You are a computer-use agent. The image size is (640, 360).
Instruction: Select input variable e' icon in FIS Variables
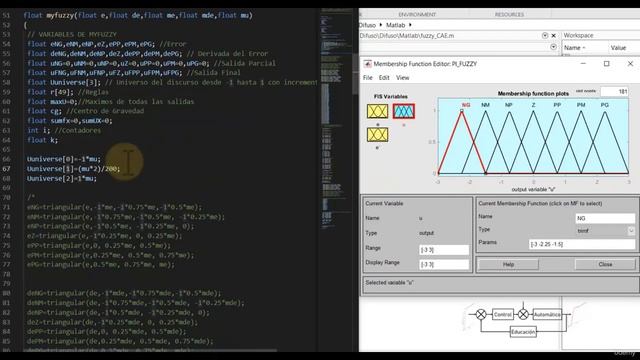pos(377,134)
